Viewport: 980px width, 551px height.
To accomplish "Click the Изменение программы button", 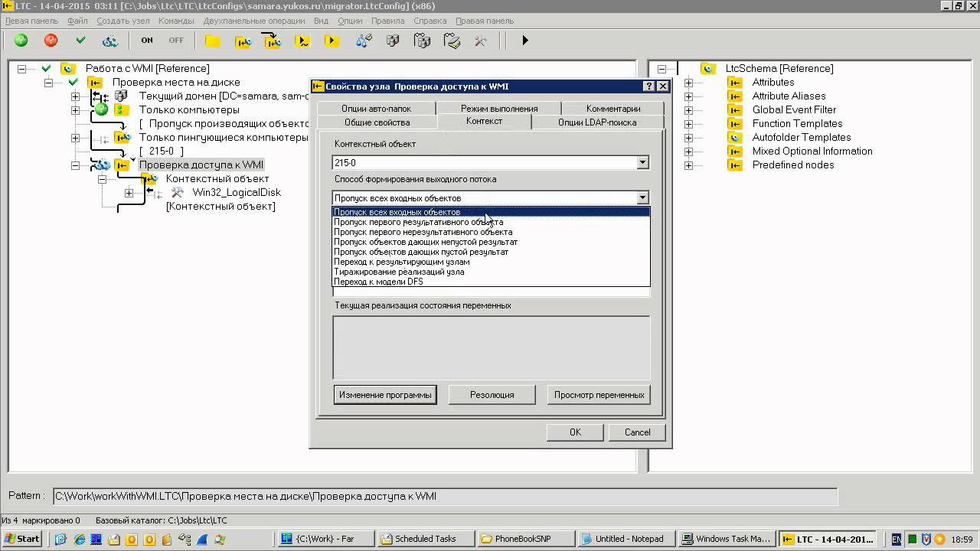I will (x=385, y=395).
